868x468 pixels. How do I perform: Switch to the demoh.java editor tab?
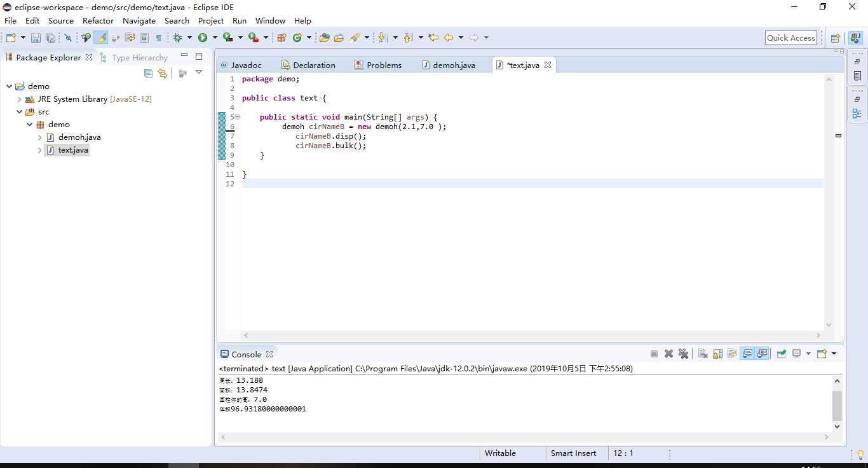(x=449, y=65)
